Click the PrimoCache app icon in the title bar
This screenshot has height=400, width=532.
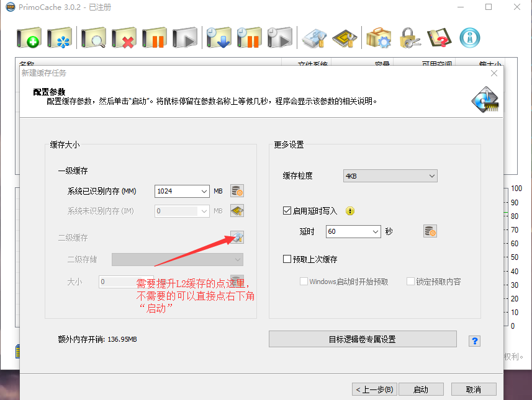pyautogui.click(x=11, y=7)
